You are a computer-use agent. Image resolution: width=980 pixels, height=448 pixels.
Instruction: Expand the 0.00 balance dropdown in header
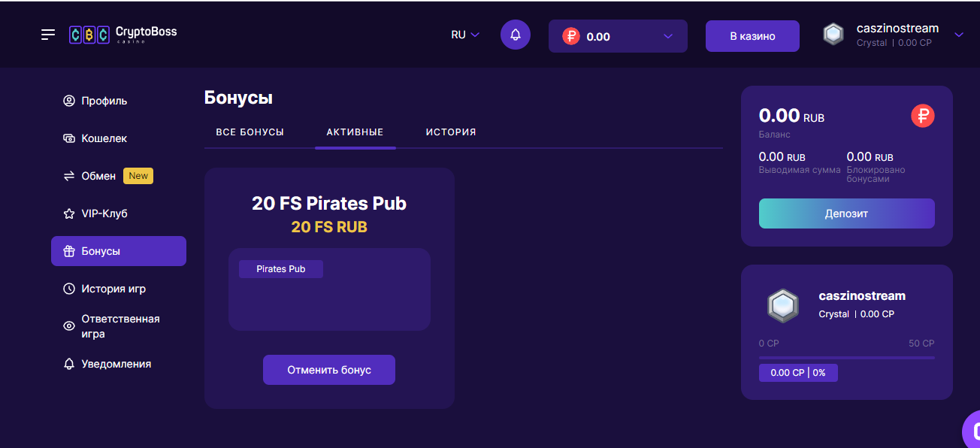click(668, 36)
